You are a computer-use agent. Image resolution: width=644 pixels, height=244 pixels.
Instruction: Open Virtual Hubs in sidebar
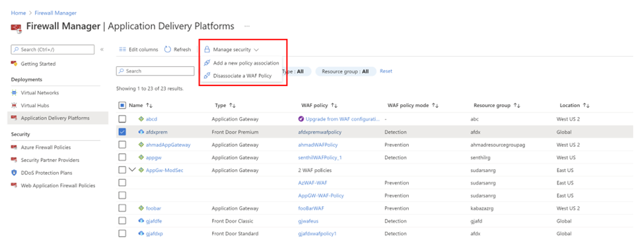click(x=35, y=106)
